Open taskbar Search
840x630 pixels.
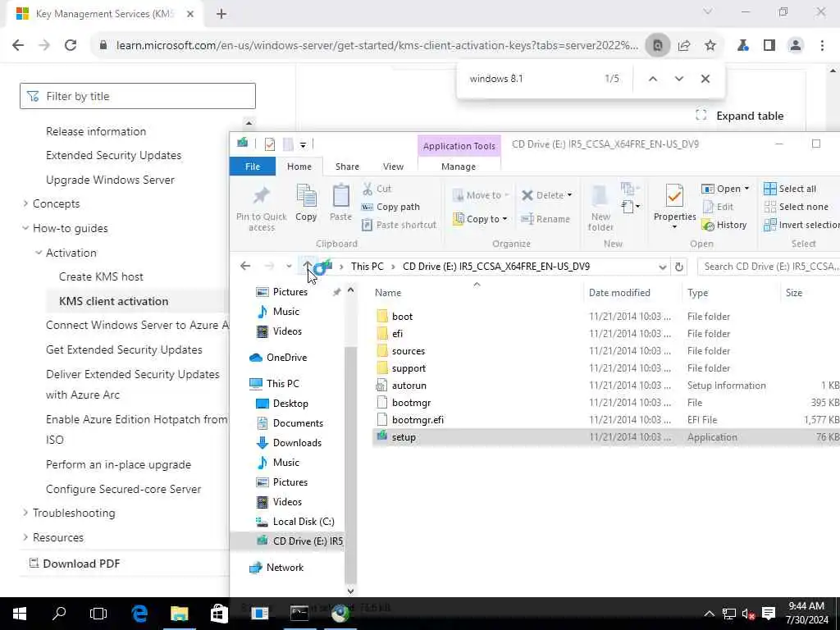[x=59, y=614]
